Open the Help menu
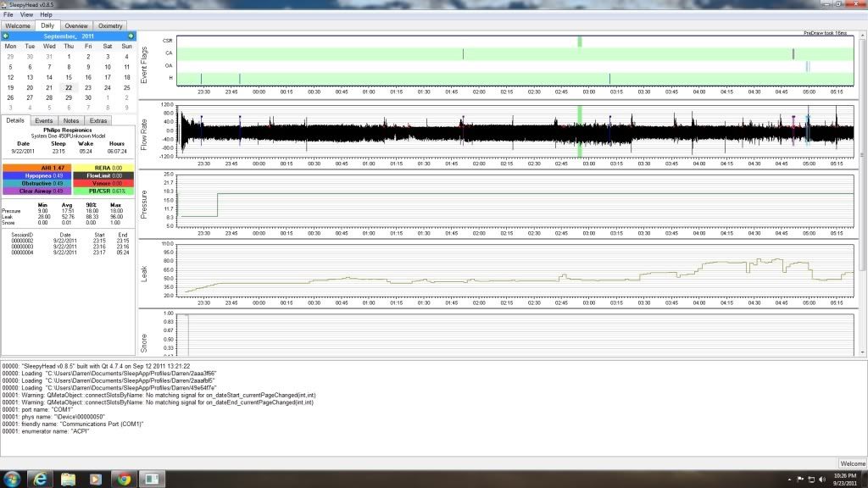The image size is (868, 488). (x=46, y=14)
